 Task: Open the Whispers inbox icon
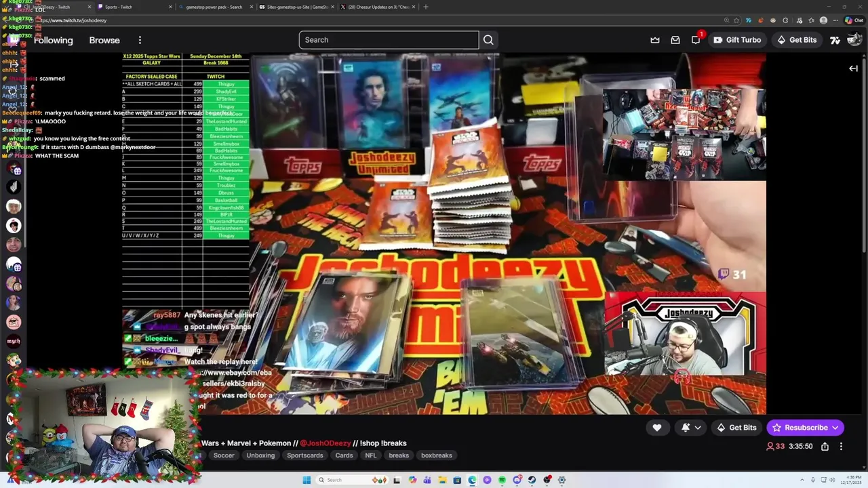(675, 40)
